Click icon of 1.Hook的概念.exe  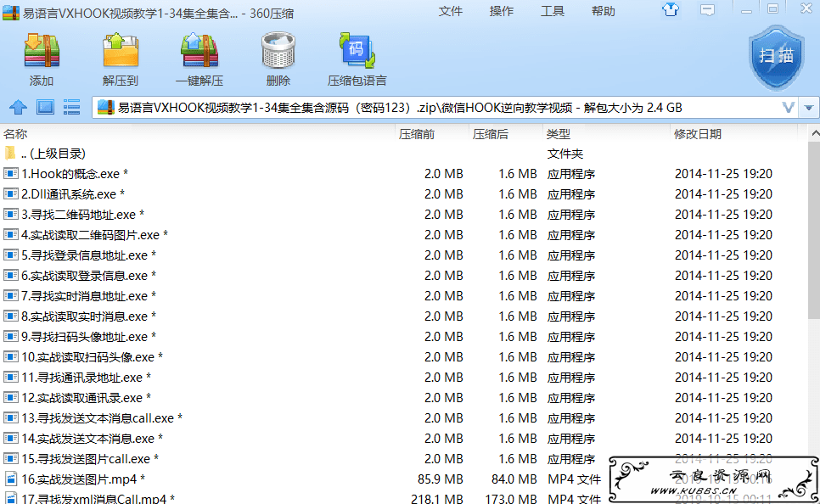[x=10, y=174]
